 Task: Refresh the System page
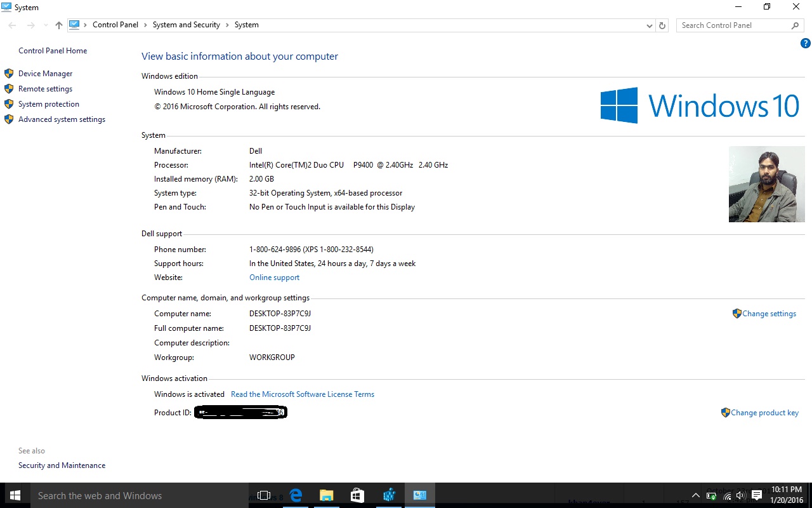tap(662, 25)
